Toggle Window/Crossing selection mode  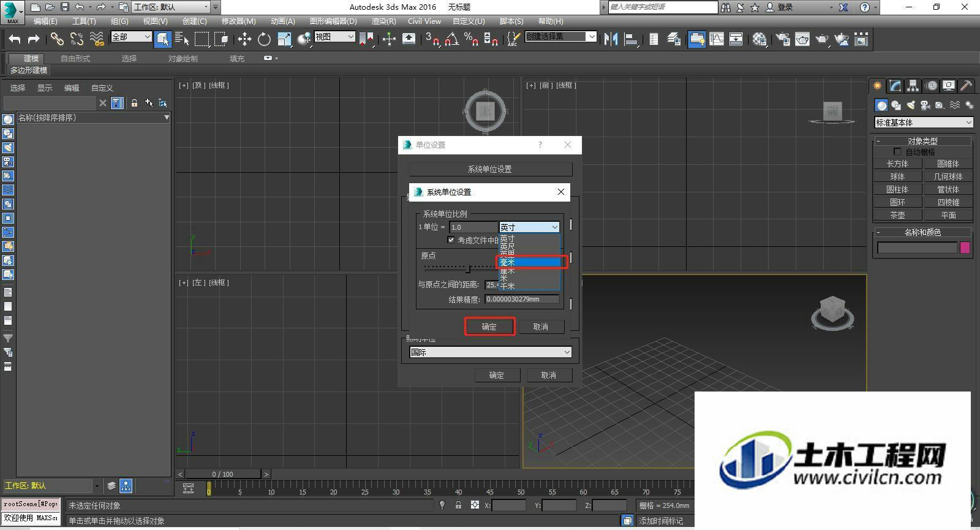221,39
